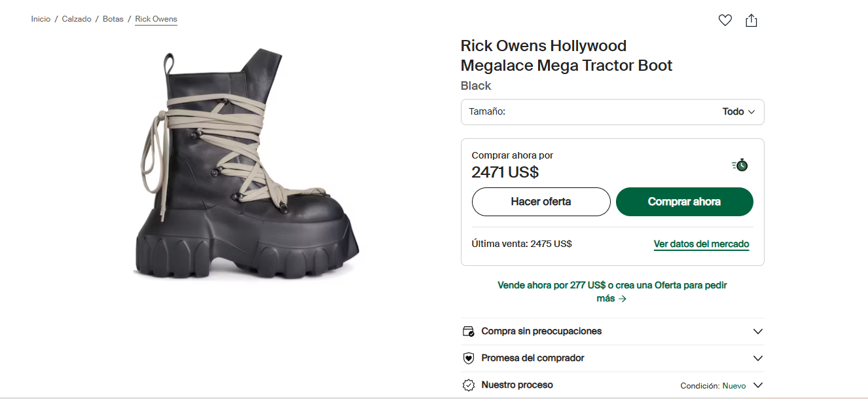Viewport: 868px width, 399px height.
Task: Click the Nuestro proceso badge icon
Action: [468, 385]
